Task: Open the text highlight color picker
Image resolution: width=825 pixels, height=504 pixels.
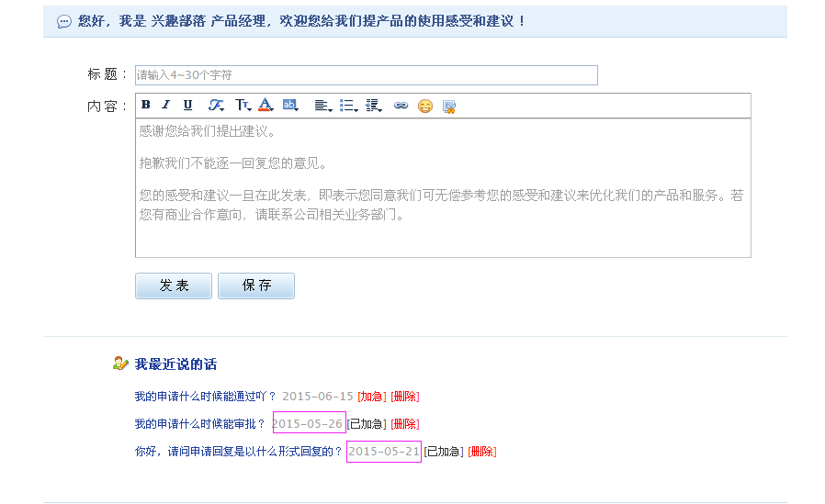Action: click(x=290, y=105)
